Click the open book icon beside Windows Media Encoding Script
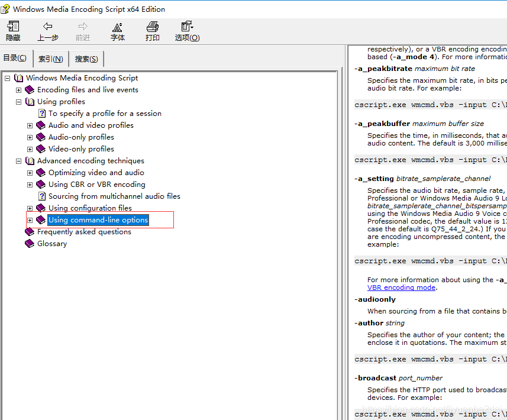This screenshot has width=507, height=420. 19,78
